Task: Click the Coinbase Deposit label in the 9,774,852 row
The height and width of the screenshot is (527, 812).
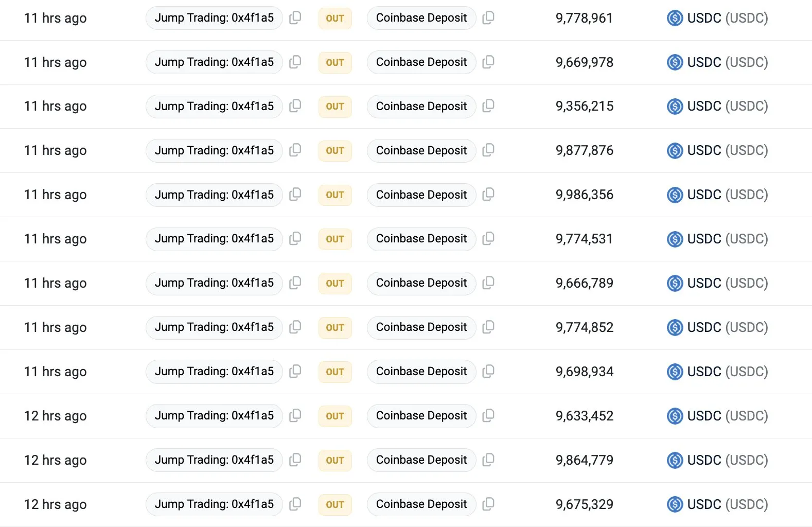Action: (x=421, y=327)
